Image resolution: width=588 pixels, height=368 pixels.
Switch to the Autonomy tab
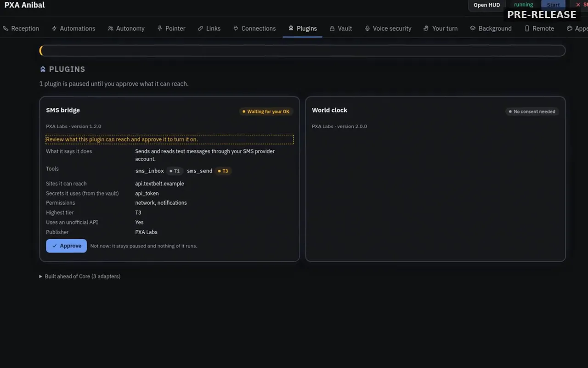click(126, 29)
